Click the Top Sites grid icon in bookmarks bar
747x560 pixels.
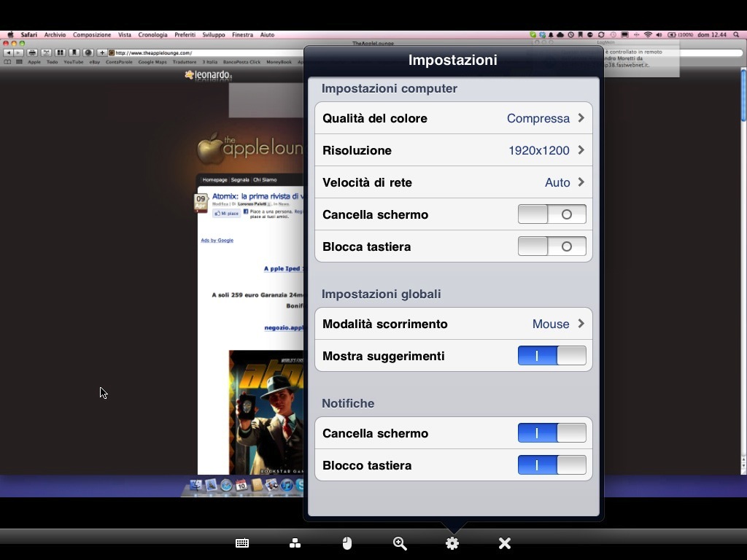(19, 62)
